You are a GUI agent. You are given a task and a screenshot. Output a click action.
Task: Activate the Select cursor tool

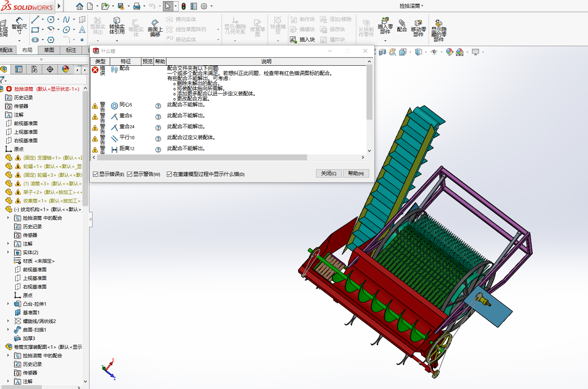pyautogui.click(x=168, y=6)
